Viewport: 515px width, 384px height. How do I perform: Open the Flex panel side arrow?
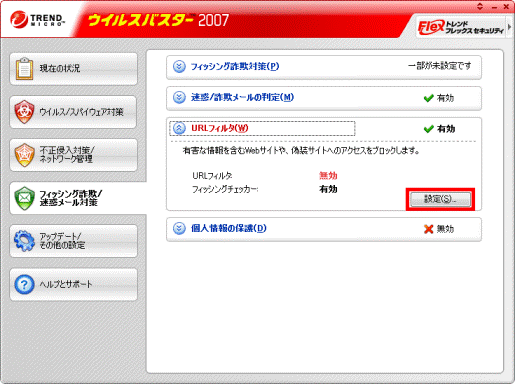coord(509,27)
